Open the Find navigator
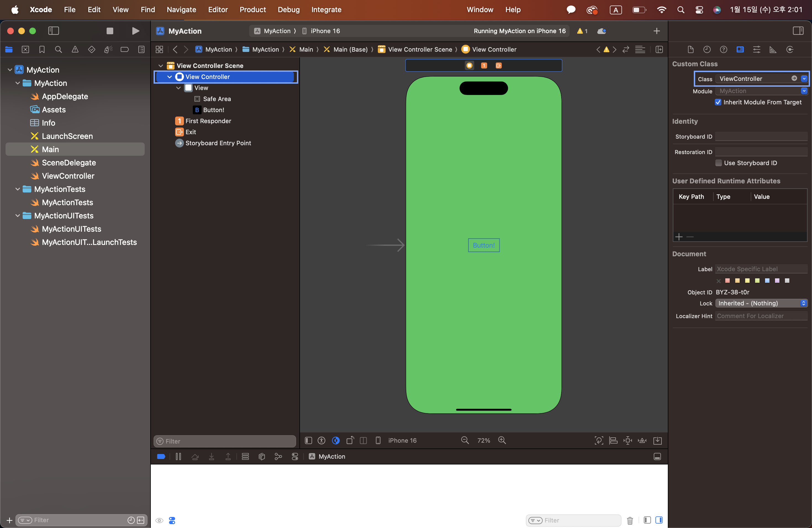Viewport: 812px width, 528px height. (58, 49)
